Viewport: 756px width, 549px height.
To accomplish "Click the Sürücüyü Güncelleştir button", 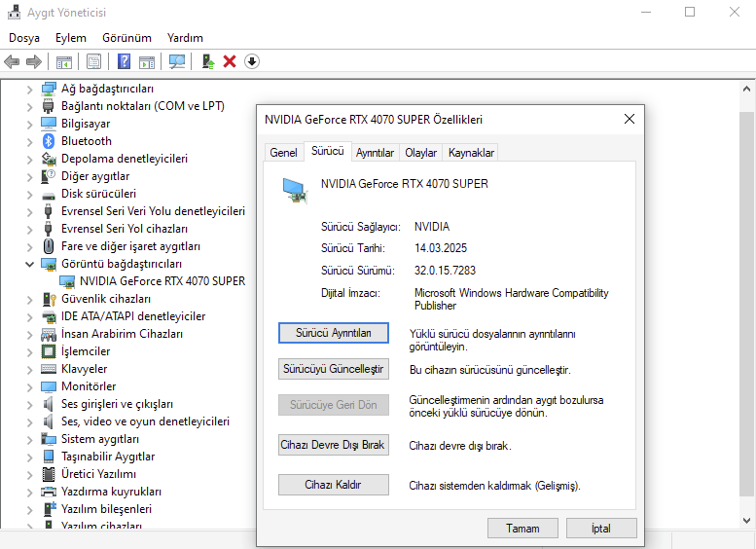I will [x=333, y=369].
